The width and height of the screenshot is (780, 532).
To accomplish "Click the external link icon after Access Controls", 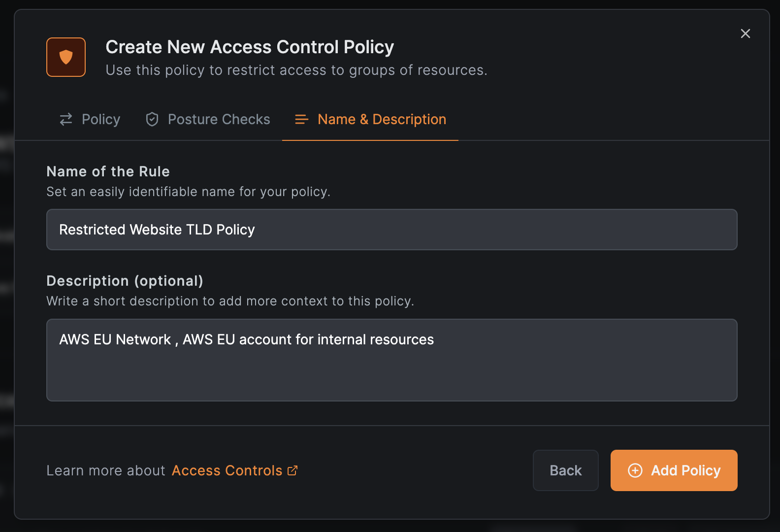I will (x=292, y=470).
